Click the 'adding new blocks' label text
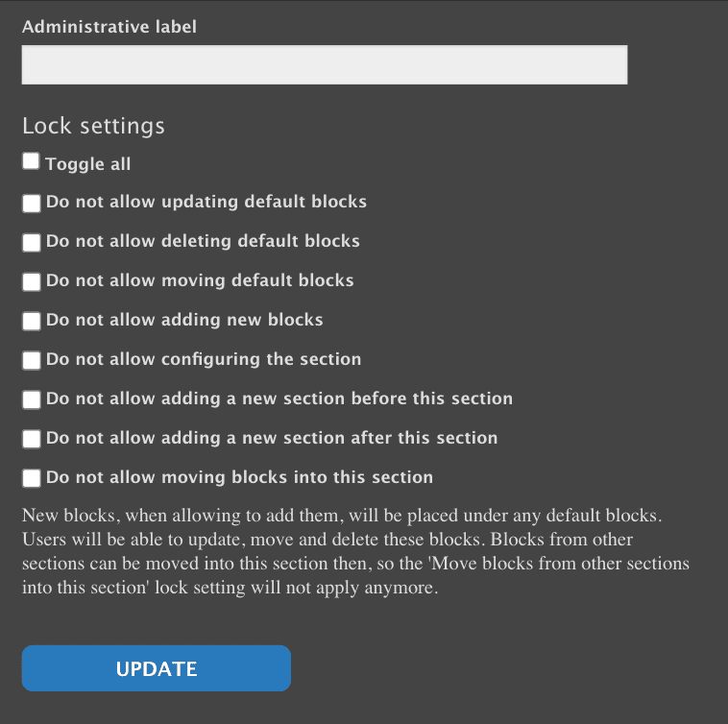 point(184,320)
